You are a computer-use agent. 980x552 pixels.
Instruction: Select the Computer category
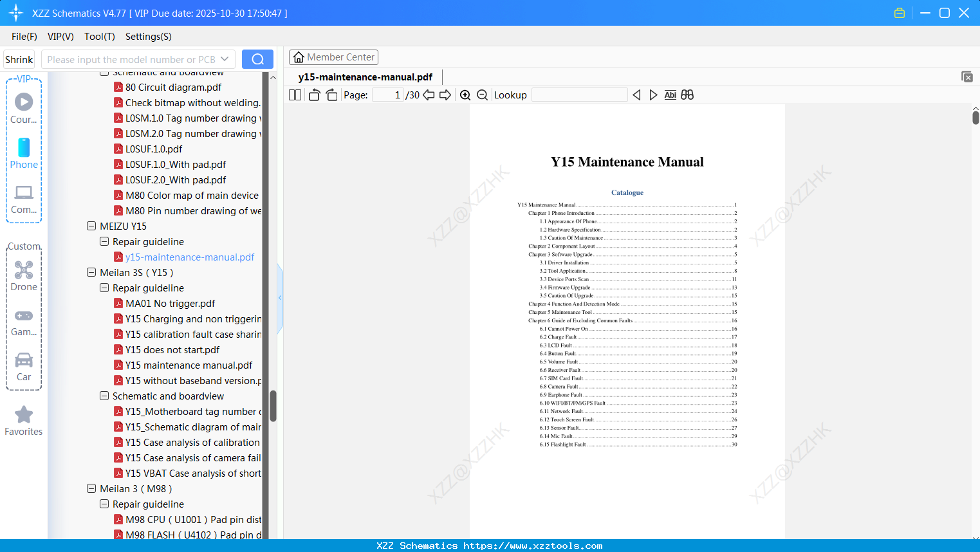click(x=24, y=199)
